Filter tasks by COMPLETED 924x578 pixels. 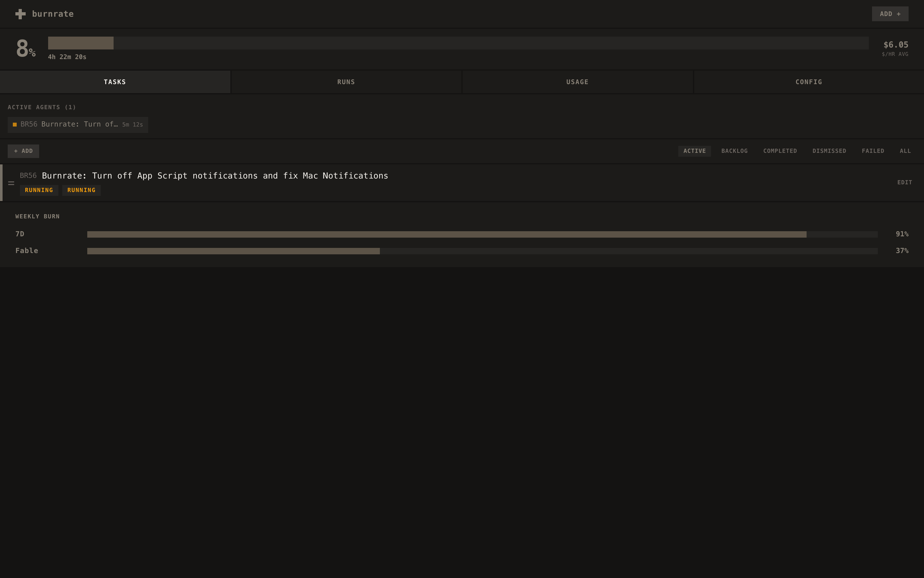coord(780,151)
